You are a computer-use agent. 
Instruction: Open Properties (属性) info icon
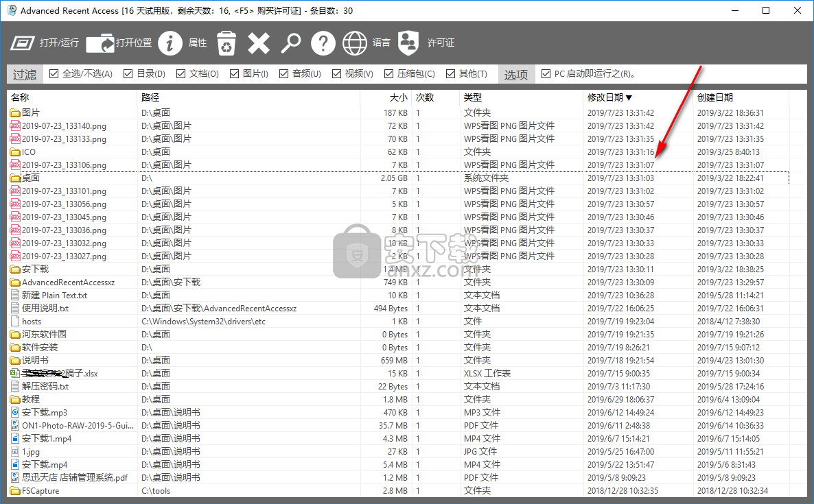tap(170, 43)
